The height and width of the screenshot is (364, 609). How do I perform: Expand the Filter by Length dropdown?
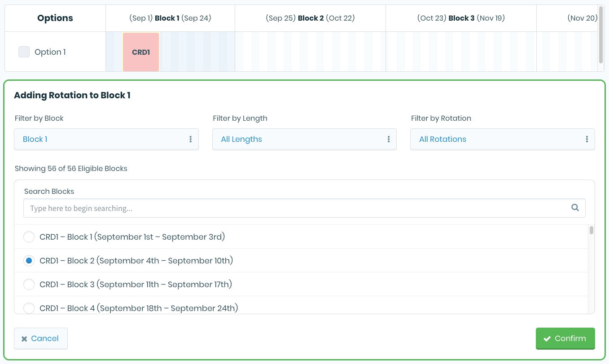tap(304, 139)
